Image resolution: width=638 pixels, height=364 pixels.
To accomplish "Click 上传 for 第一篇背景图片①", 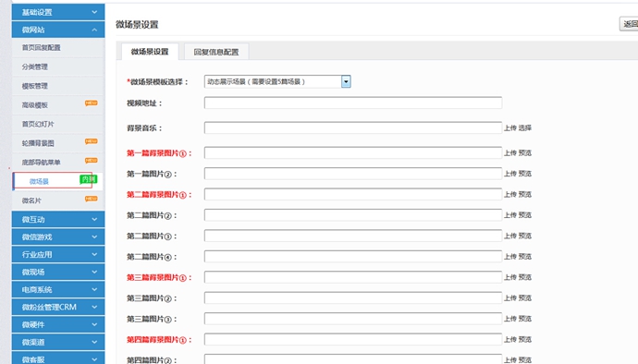I will pyautogui.click(x=510, y=153).
